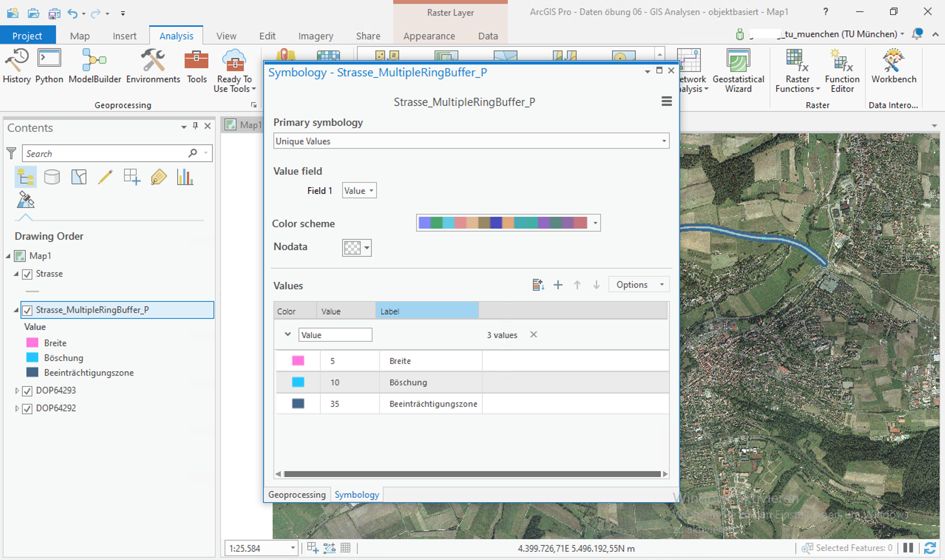945x560 pixels.
Task: Collapse the Value group chevron
Action: [x=288, y=334]
